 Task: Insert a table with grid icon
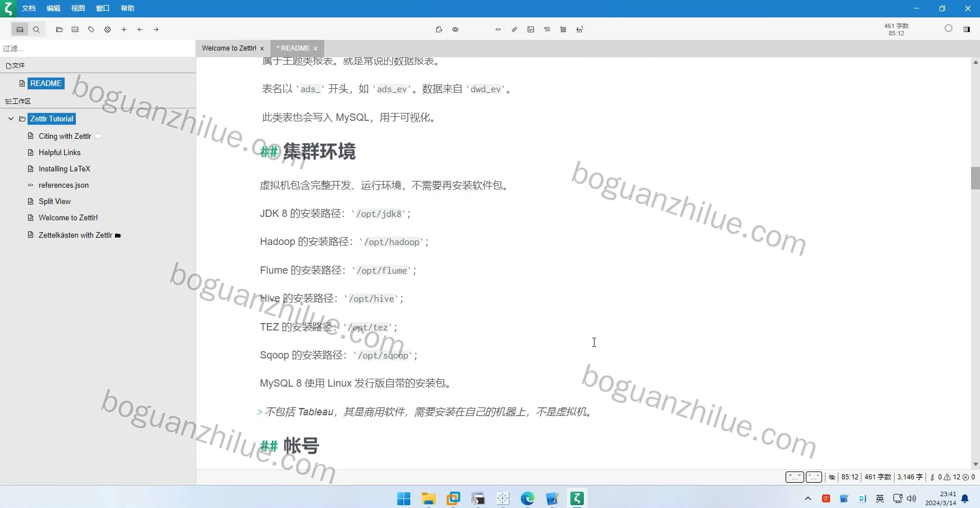tap(563, 30)
